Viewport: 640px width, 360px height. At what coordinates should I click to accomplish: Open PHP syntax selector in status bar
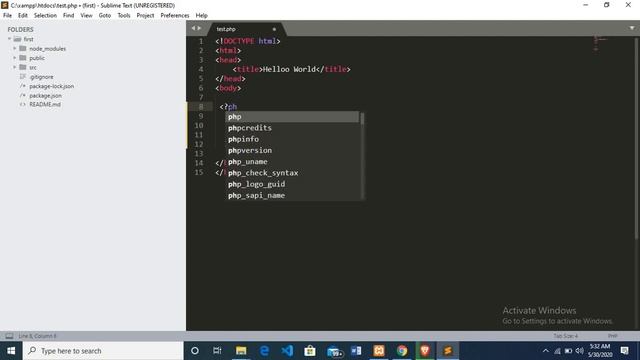coord(612,336)
